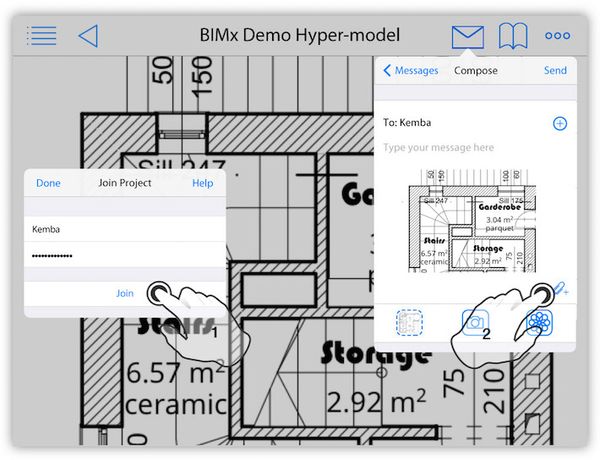
Task: Attach current view snapshot icon
Action: pyautogui.click(x=409, y=322)
